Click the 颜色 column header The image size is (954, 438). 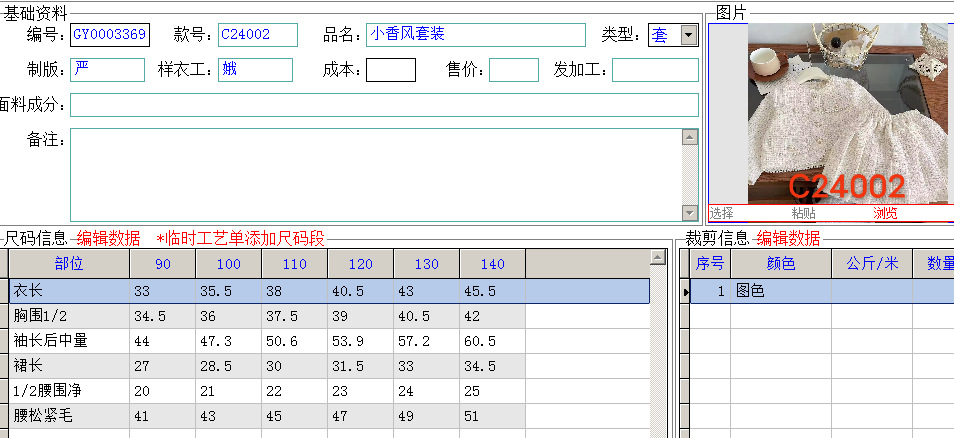coord(781,263)
